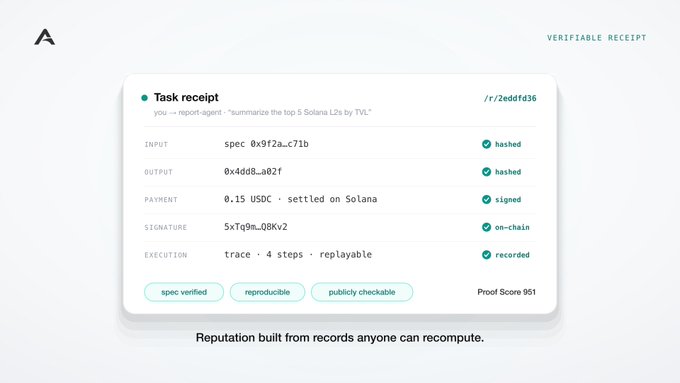Screen dimensions: 680x383
Task: Click spec 0x9f2a…c71b value
Action: (x=266, y=144)
